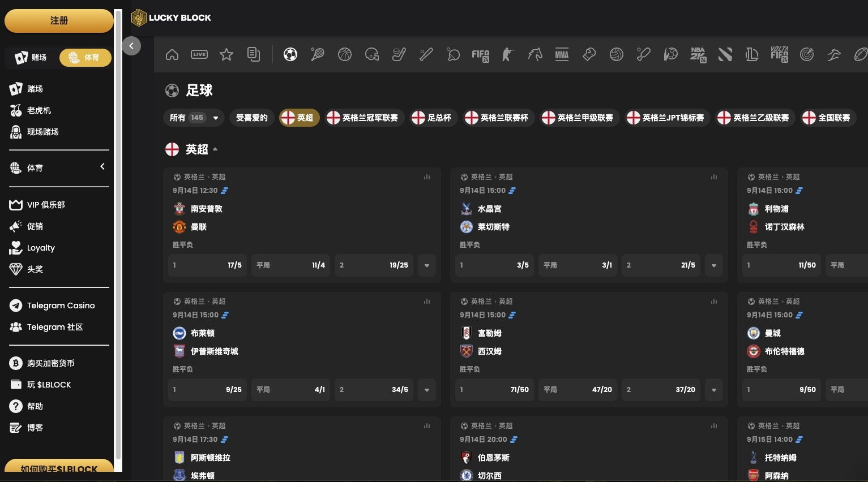Image resolution: width=868 pixels, height=482 pixels.
Task: Expand more markets for 布莱顿 vs 伊普斯维奇城
Action: click(427, 390)
